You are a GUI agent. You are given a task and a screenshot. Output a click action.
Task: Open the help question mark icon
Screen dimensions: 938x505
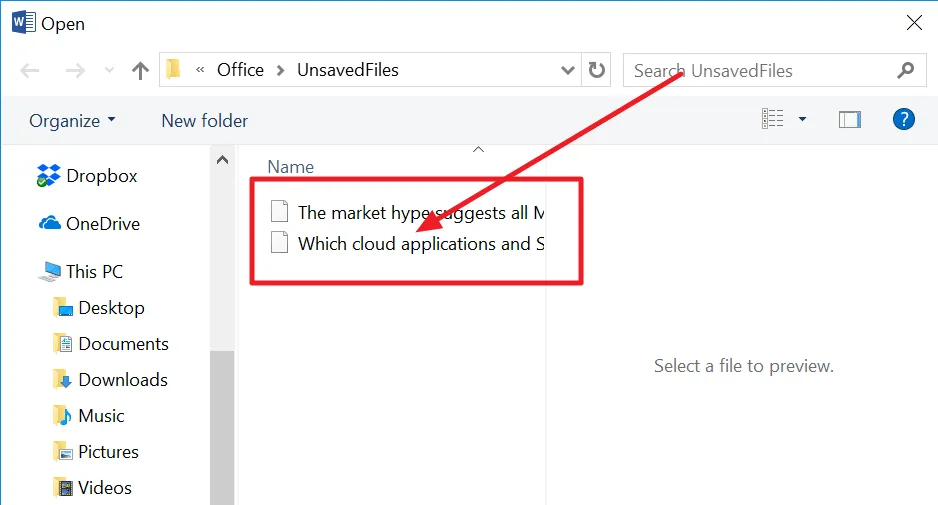(903, 120)
